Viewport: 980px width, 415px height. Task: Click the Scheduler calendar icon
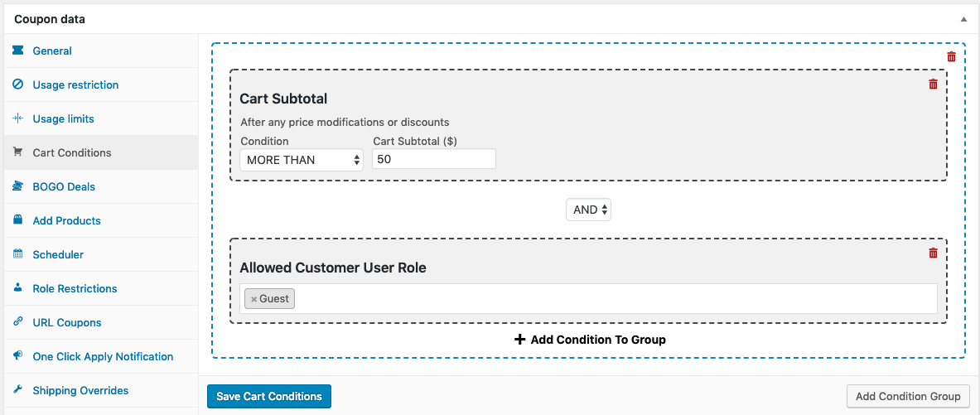tap(18, 254)
